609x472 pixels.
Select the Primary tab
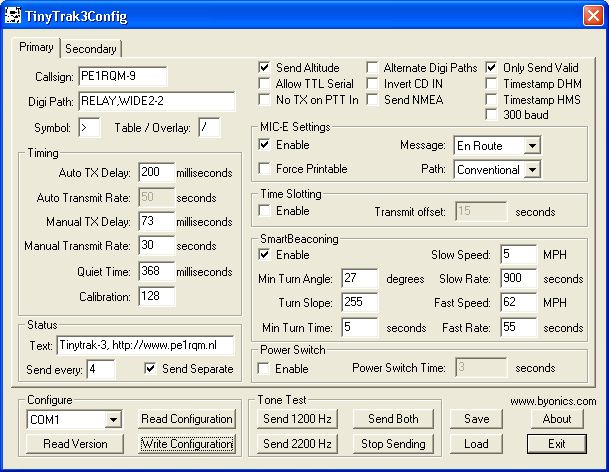coord(36,47)
